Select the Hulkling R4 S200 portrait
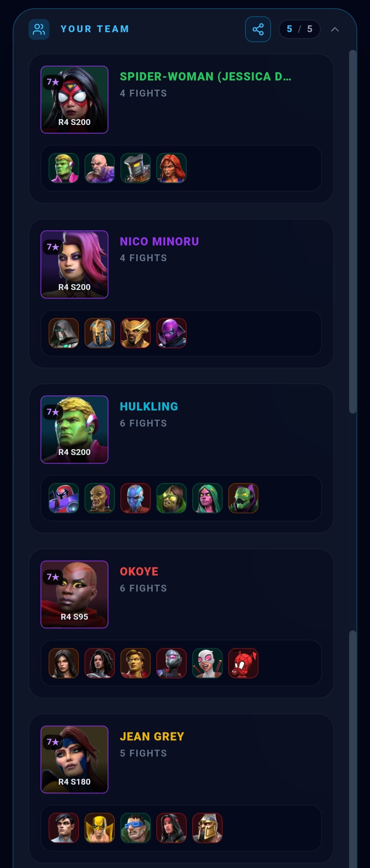The height and width of the screenshot is (868, 370). [x=74, y=430]
